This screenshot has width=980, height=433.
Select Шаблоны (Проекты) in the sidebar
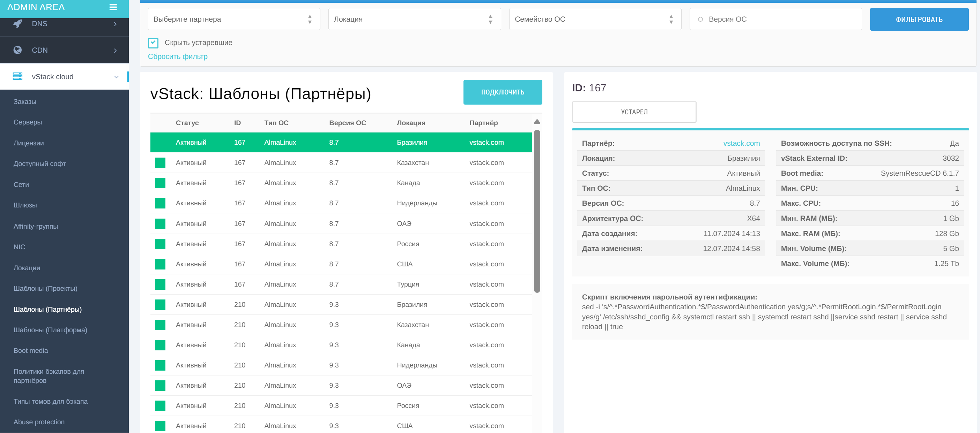(x=46, y=288)
